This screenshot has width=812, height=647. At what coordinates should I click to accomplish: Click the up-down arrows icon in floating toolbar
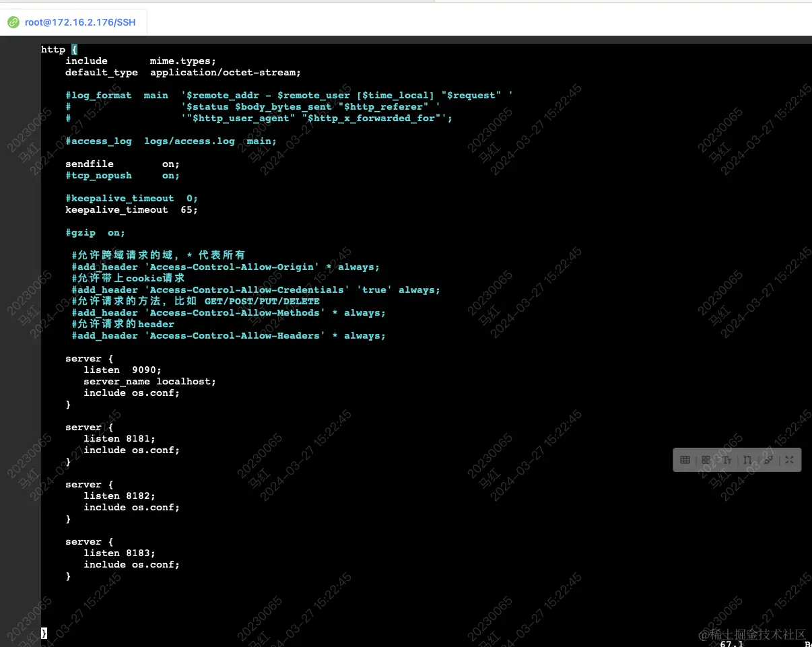coord(747,460)
